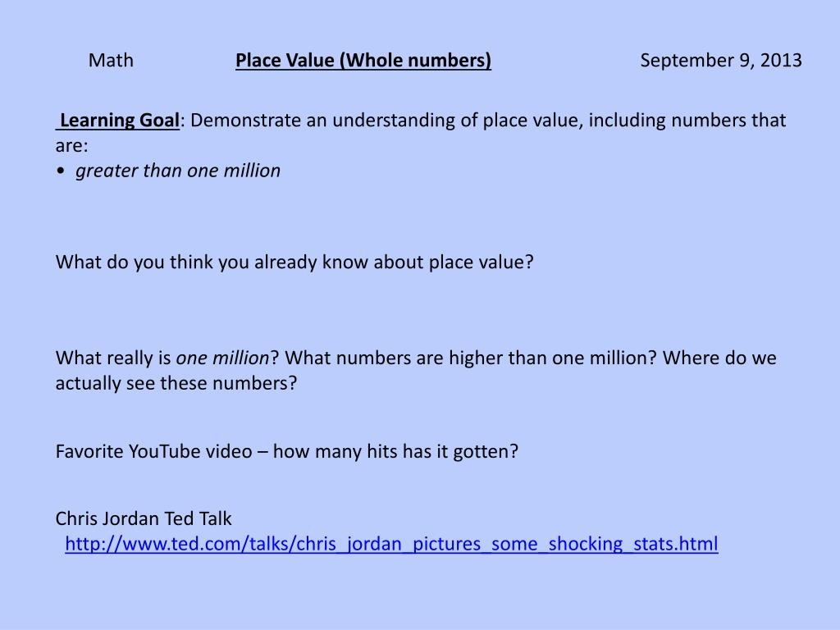Viewport: 840px width, 630px height.
Task: Click the bullet marker before "greater than"
Action: tap(61, 171)
